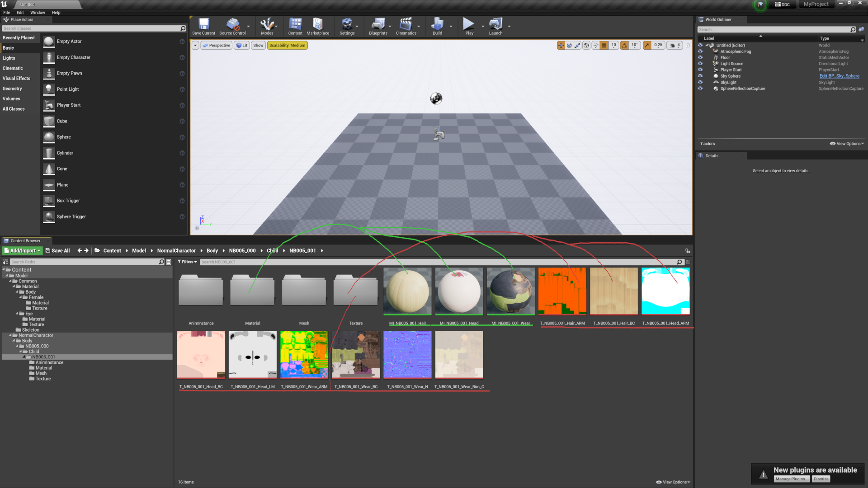Collapse NormalCharactor folder in tree
Viewport: 868px width, 488px height.
tap(10, 335)
